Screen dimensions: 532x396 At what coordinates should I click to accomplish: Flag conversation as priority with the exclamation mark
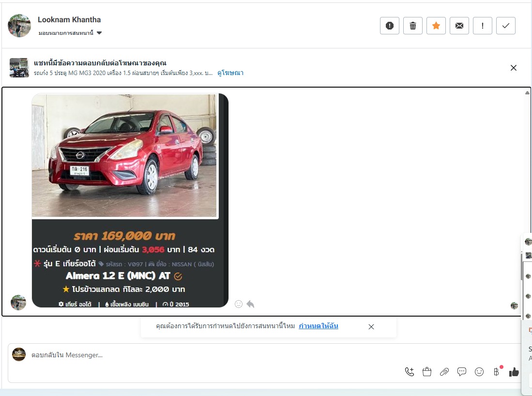tap(483, 26)
